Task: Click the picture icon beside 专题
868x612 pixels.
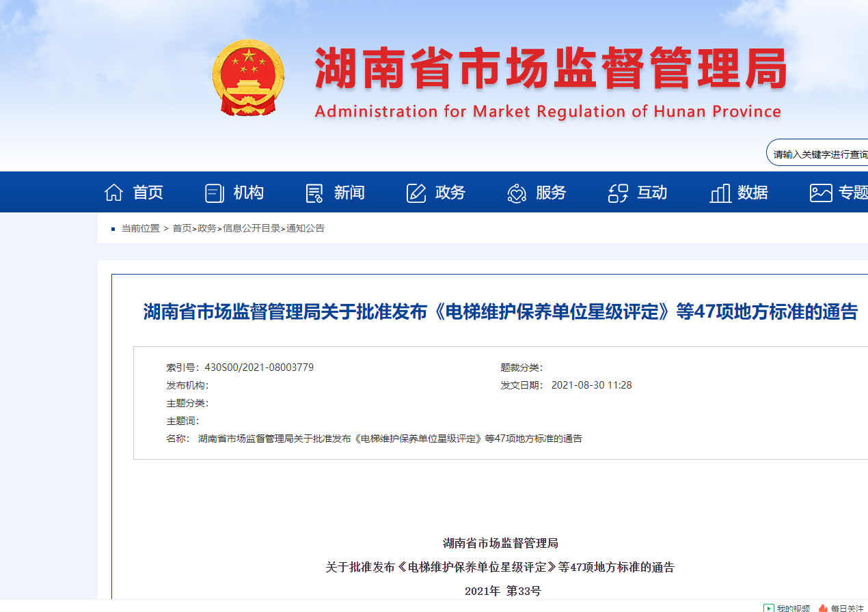Action: pyautogui.click(x=820, y=193)
